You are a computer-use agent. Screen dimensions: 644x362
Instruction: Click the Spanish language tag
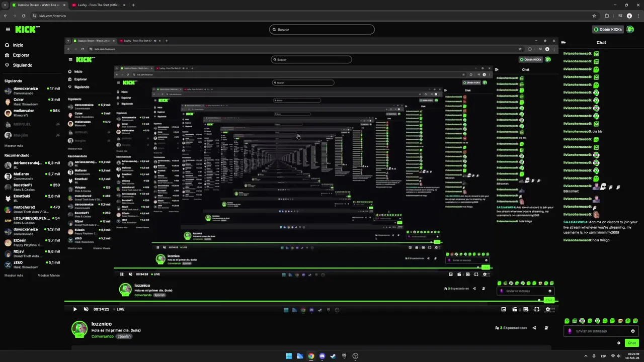click(x=124, y=336)
